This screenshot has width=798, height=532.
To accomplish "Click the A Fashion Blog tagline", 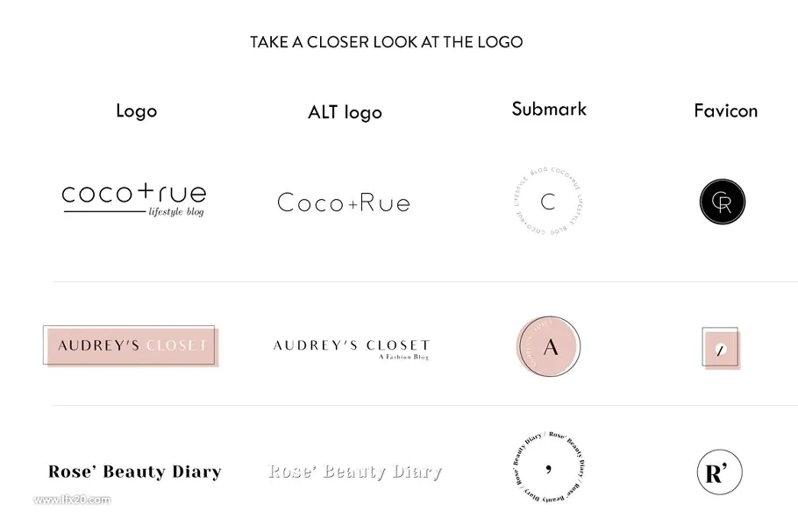I will coord(403,357).
